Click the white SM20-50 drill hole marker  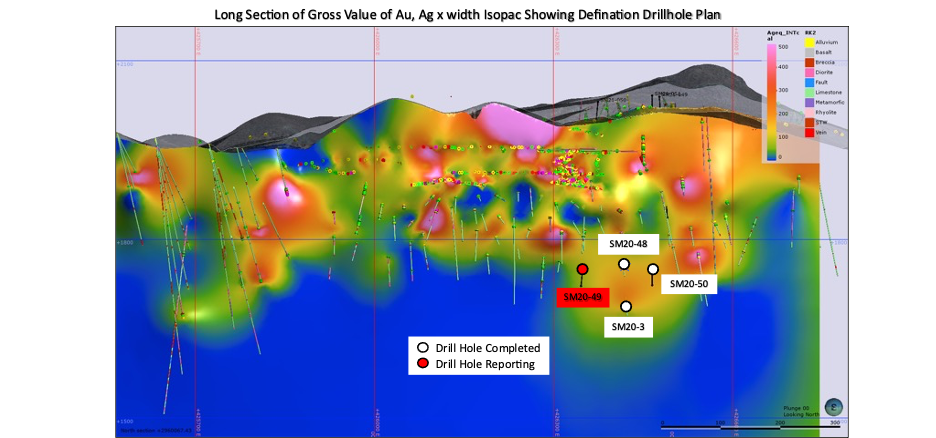653,269
